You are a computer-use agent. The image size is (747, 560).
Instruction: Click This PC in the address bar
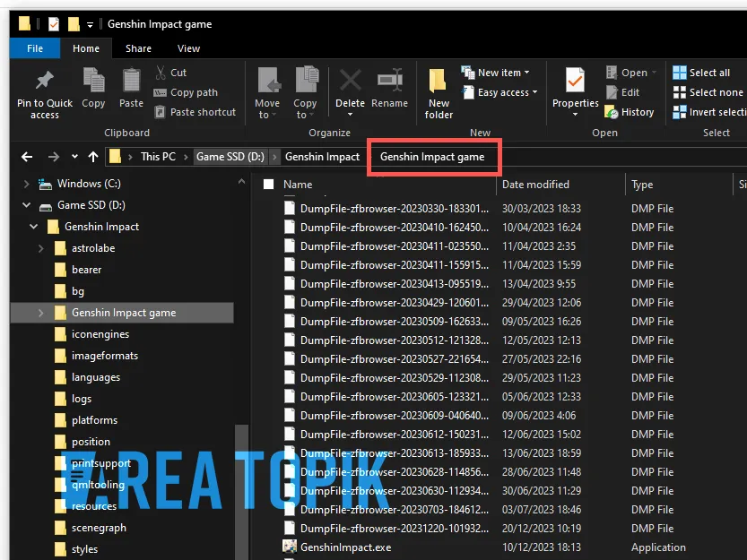tap(158, 157)
